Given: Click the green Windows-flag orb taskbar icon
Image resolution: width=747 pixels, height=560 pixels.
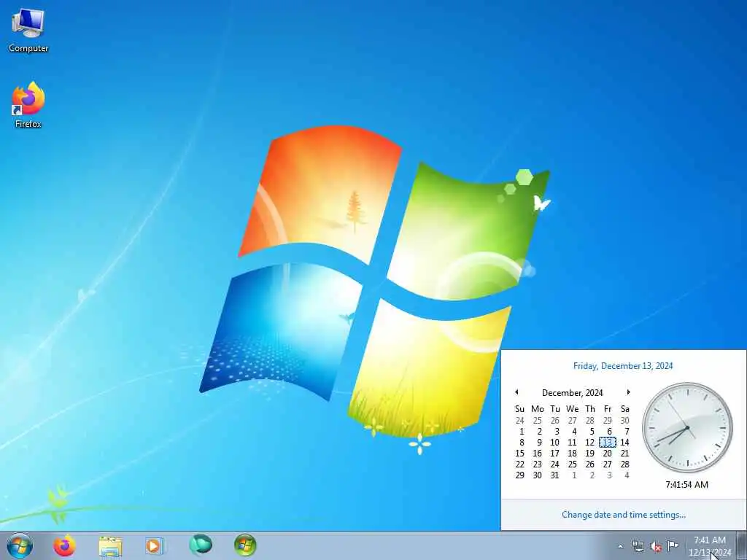Looking at the screenshot, I should click(x=245, y=545).
